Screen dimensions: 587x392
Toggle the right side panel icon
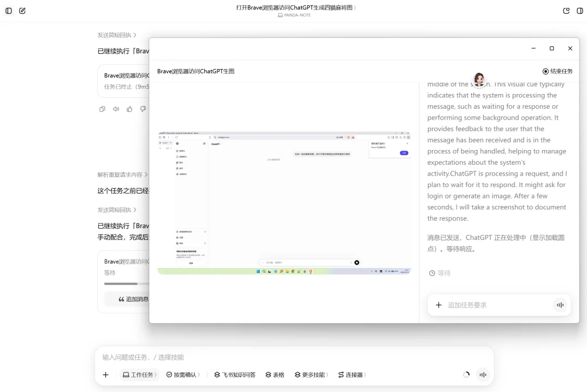tap(579, 11)
